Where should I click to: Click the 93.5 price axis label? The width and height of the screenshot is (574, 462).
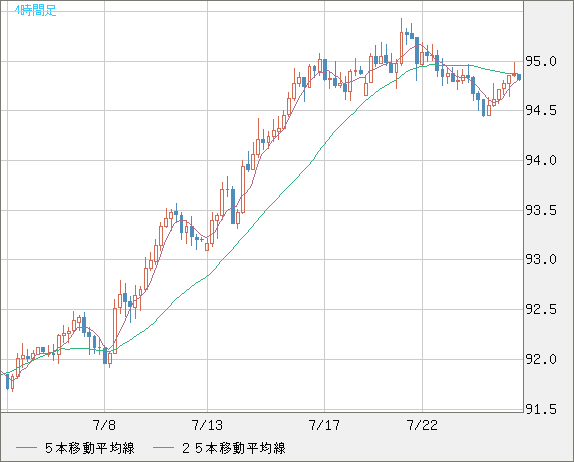tap(541, 210)
